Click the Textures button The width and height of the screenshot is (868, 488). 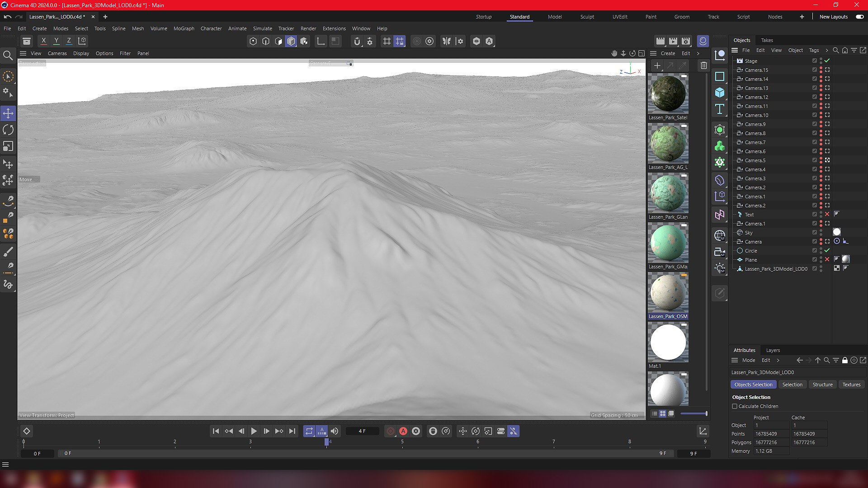tap(851, 385)
